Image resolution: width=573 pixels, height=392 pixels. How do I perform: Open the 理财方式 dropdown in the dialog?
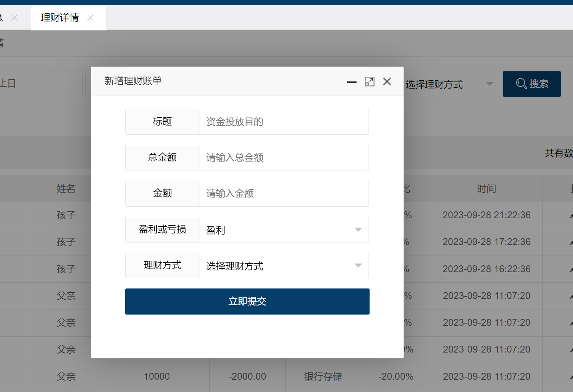point(283,266)
